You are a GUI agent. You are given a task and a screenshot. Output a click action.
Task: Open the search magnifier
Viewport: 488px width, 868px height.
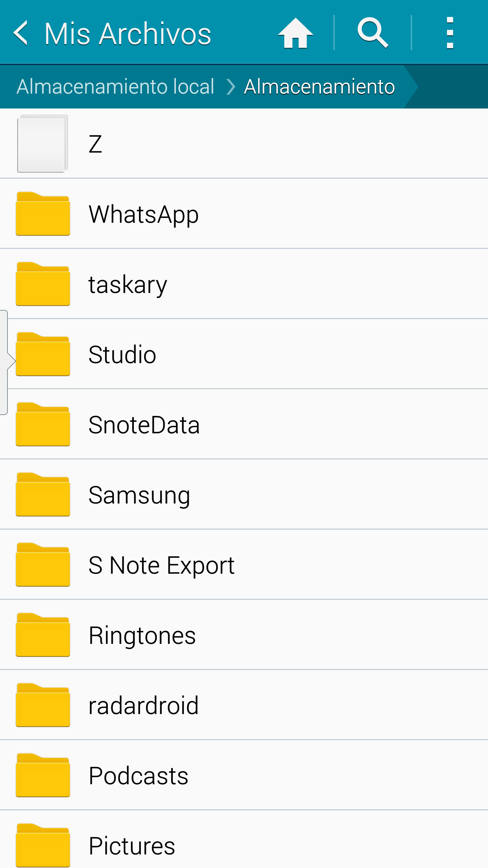click(x=373, y=33)
